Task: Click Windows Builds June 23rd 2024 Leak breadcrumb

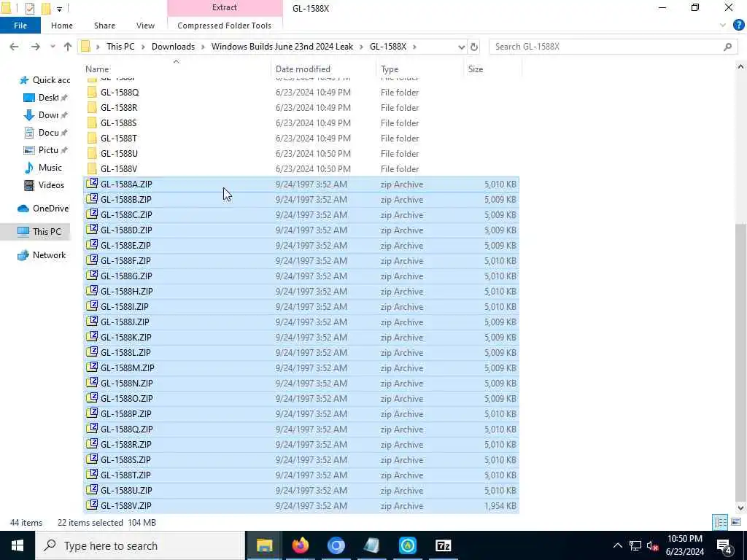Action: [282, 47]
